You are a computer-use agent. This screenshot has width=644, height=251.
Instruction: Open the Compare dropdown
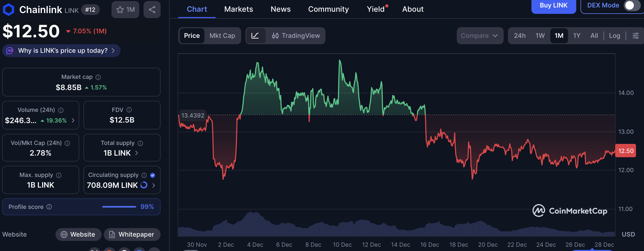[x=479, y=35]
